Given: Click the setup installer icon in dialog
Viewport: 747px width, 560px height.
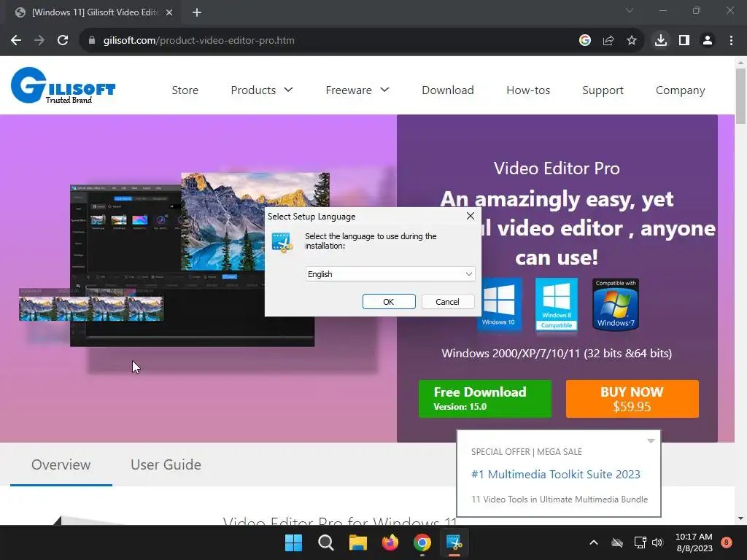Looking at the screenshot, I should click(x=282, y=242).
